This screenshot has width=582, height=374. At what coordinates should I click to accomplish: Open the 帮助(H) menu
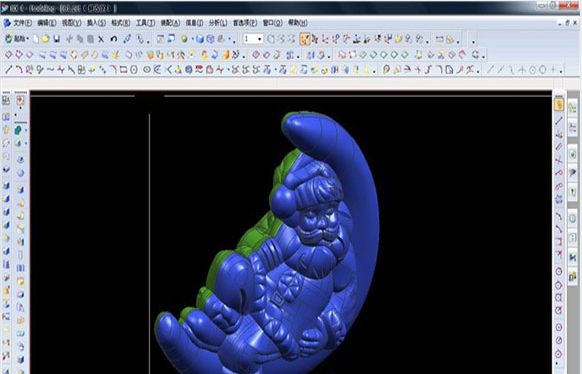click(x=298, y=23)
